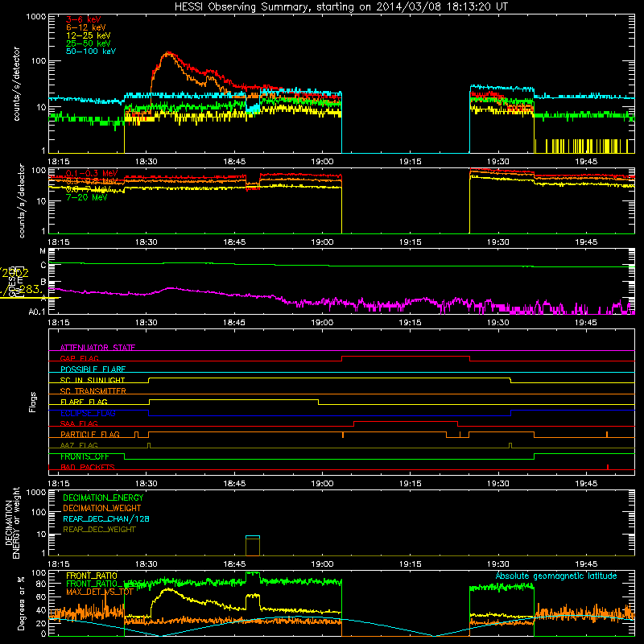644x644 pixels.
Task: Select the yellow 12-25 keV legend label
Action: (88, 35)
